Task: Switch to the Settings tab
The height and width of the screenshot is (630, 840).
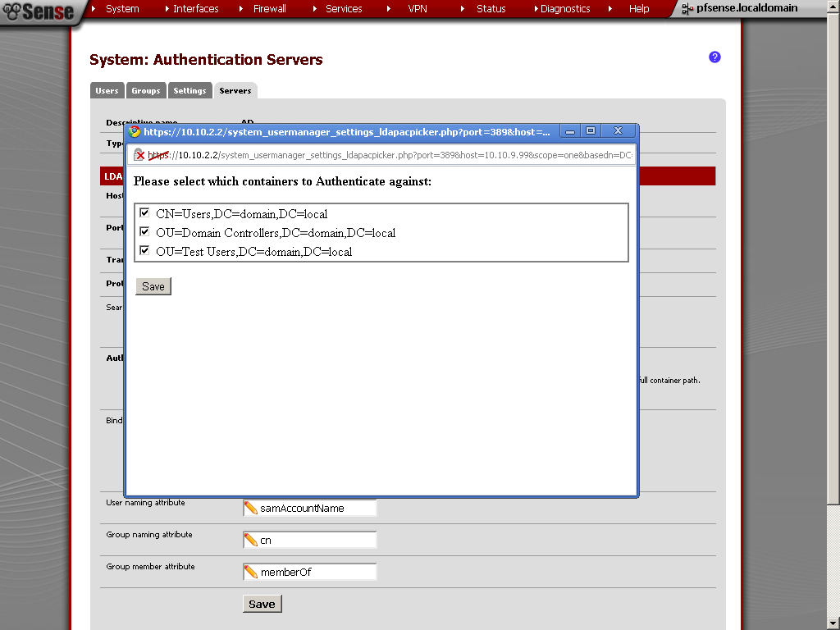Action: tap(189, 90)
